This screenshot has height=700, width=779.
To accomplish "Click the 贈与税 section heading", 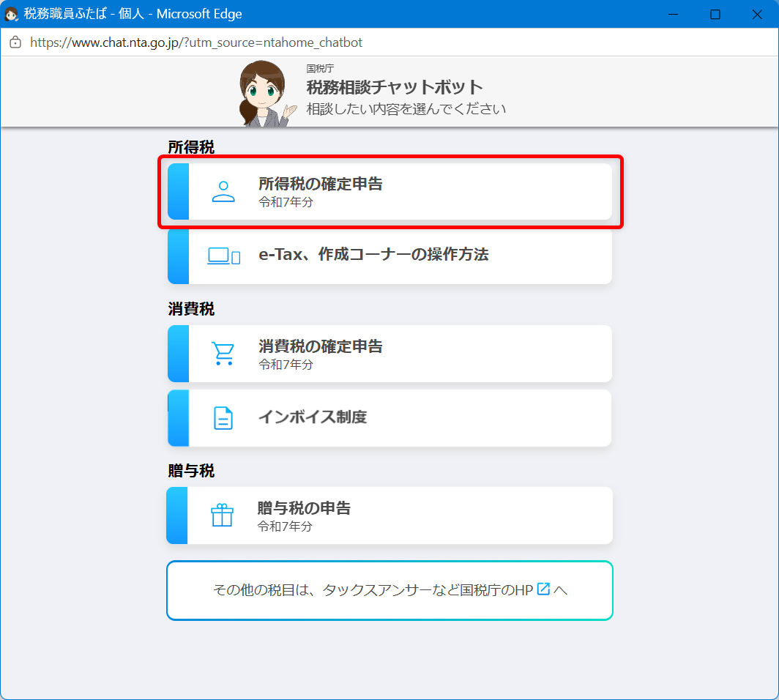I will tap(191, 471).
